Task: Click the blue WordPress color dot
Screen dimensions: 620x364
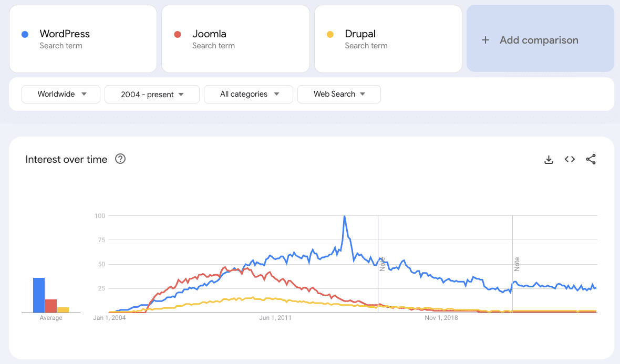Action: pyautogui.click(x=25, y=35)
